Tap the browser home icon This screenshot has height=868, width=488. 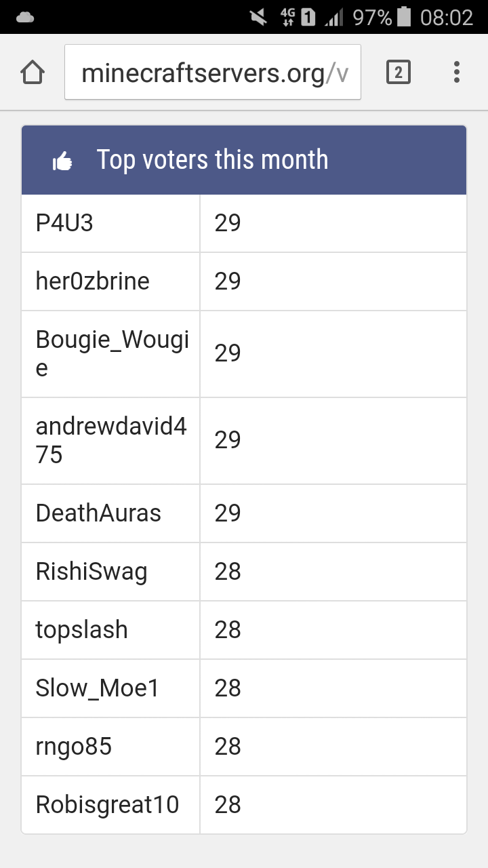[x=33, y=72]
